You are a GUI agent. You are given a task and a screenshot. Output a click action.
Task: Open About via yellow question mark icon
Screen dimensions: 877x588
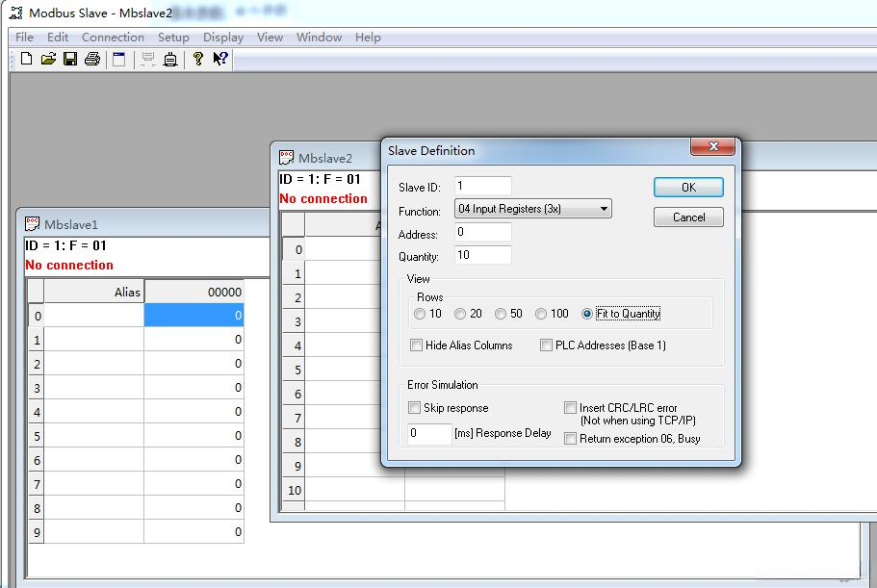[x=198, y=59]
